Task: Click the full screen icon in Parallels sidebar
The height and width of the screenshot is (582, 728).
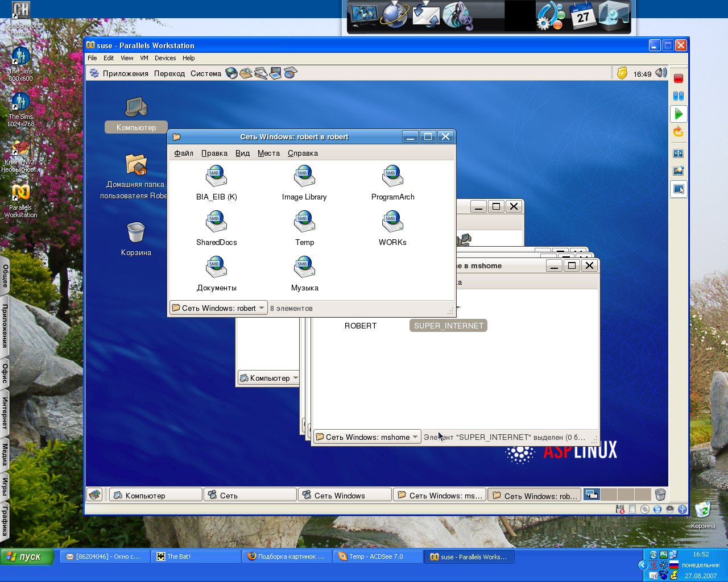Action: pos(679,153)
